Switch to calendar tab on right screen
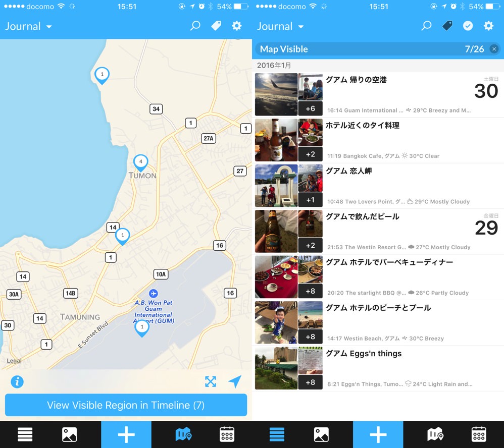The image size is (504, 448). click(478, 434)
